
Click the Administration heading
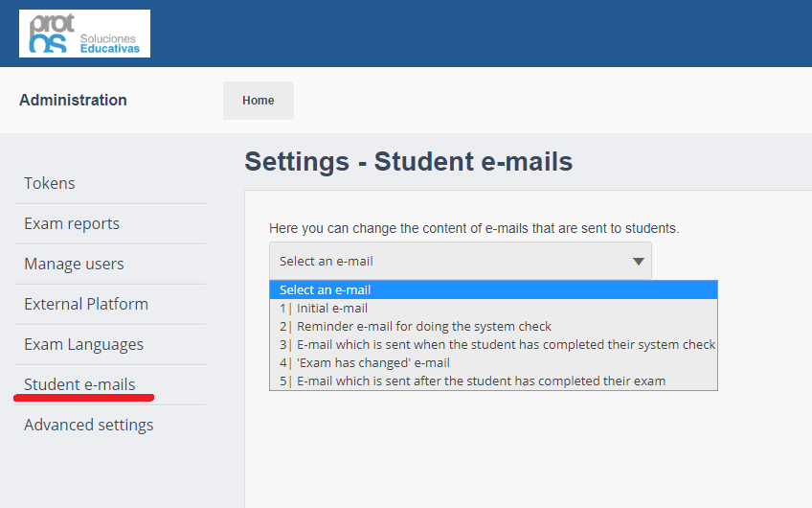73,100
